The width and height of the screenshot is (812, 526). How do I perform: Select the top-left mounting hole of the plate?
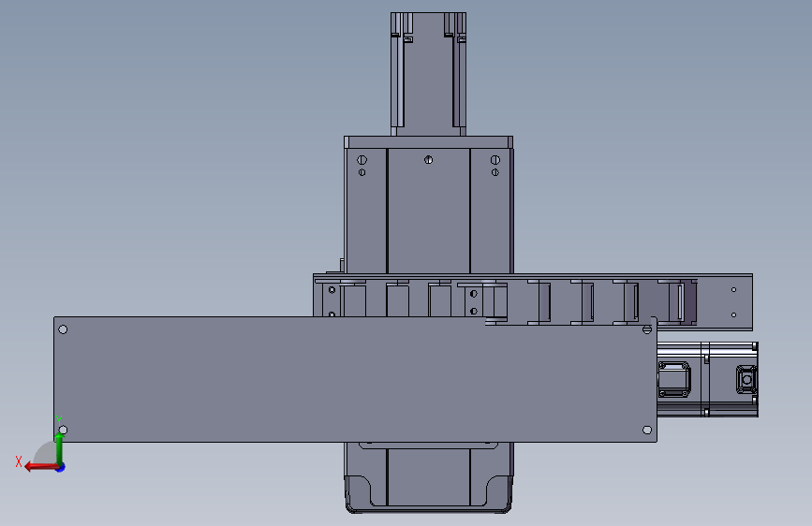[63, 329]
